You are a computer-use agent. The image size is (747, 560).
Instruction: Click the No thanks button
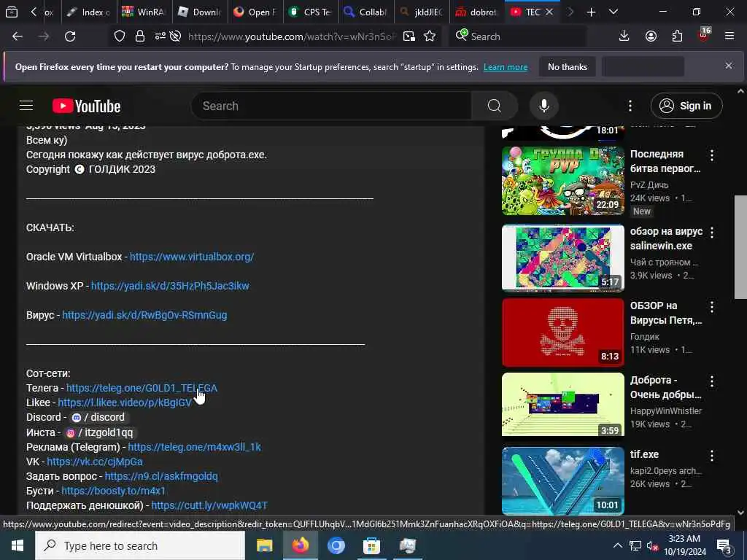point(568,66)
